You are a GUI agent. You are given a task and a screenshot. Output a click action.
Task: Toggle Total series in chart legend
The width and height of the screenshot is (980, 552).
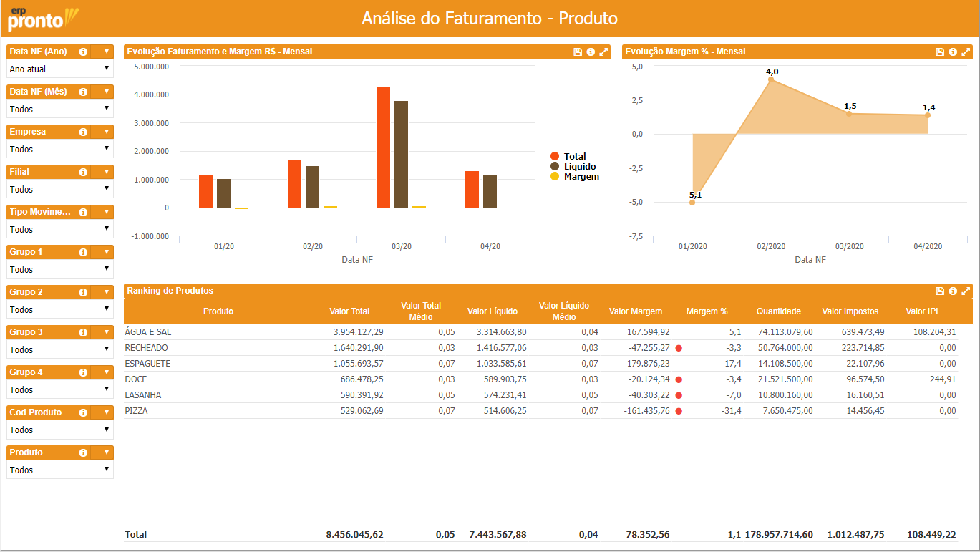[x=574, y=156]
